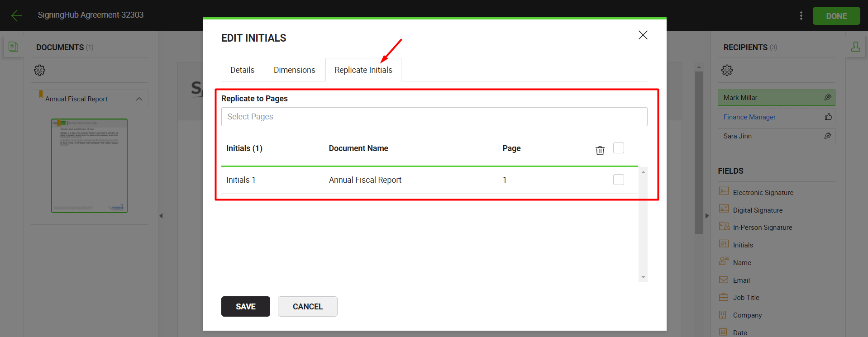
Task: Tick the checkbox for Initials 1 row
Action: 618,180
